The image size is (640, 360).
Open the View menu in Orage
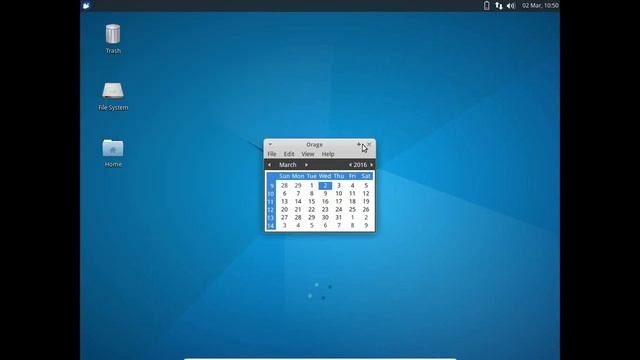[308, 154]
